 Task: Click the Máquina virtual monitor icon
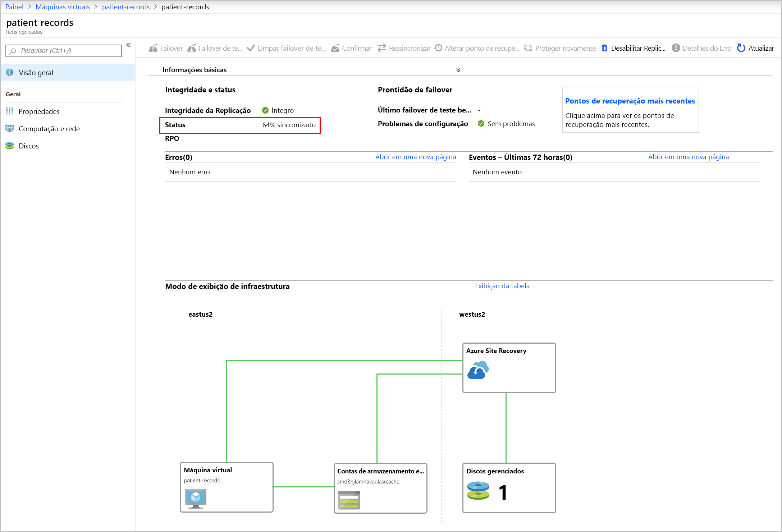pyautogui.click(x=195, y=499)
